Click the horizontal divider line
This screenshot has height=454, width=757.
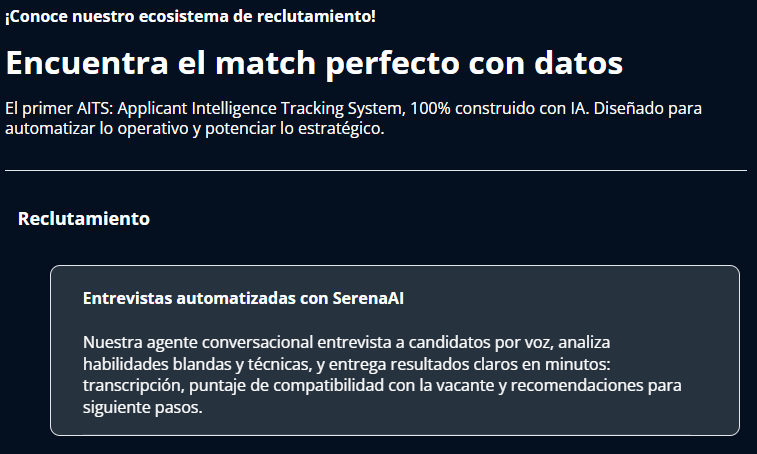[376, 170]
